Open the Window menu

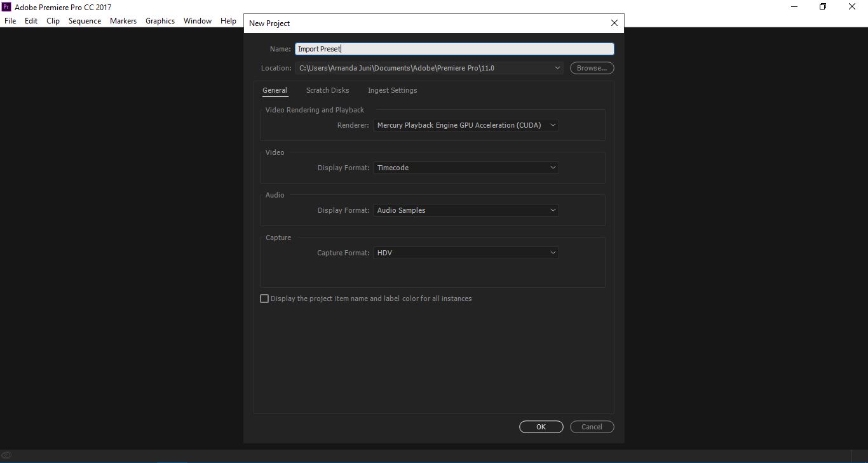(198, 21)
